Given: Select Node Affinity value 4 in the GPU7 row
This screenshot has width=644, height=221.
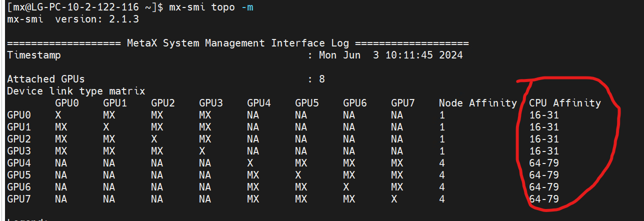Looking at the screenshot, I should coord(442,199).
